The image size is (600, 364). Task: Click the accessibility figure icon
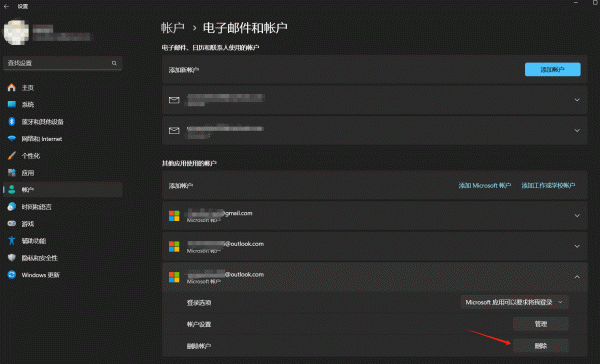click(11, 240)
